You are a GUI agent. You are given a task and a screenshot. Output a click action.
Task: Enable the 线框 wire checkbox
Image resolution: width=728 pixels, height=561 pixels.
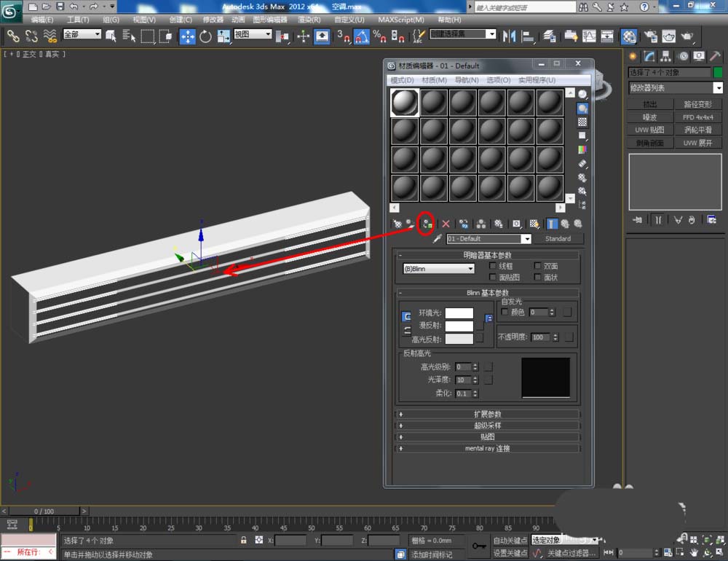pos(493,266)
